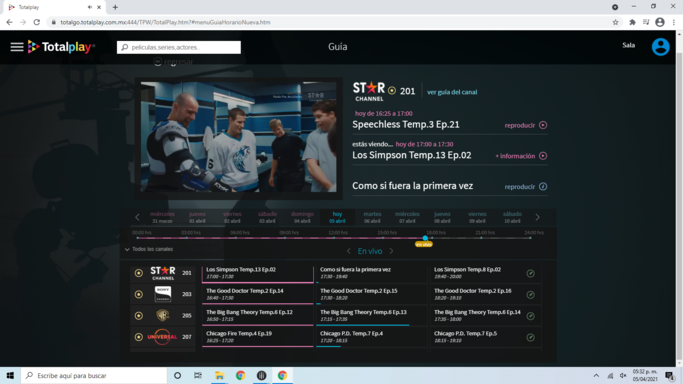
Task: Click the 12:00 hrs point on timeline
Action: click(x=334, y=238)
